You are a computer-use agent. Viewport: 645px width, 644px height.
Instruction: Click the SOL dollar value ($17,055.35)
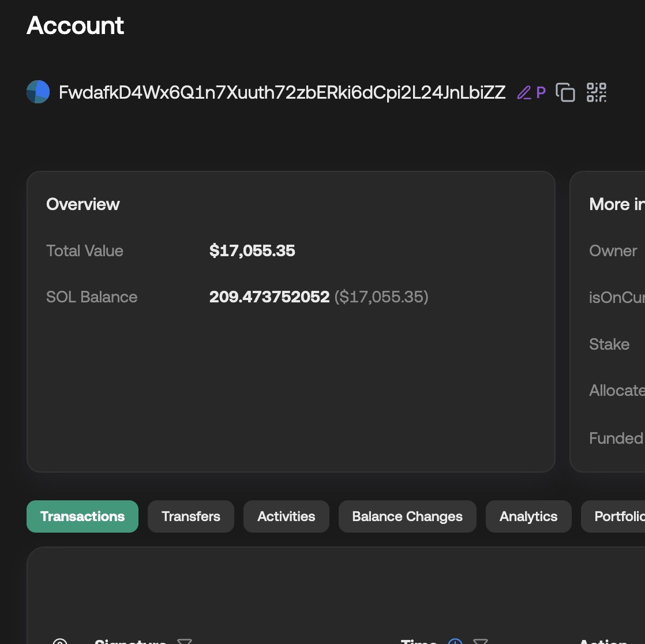(x=381, y=297)
